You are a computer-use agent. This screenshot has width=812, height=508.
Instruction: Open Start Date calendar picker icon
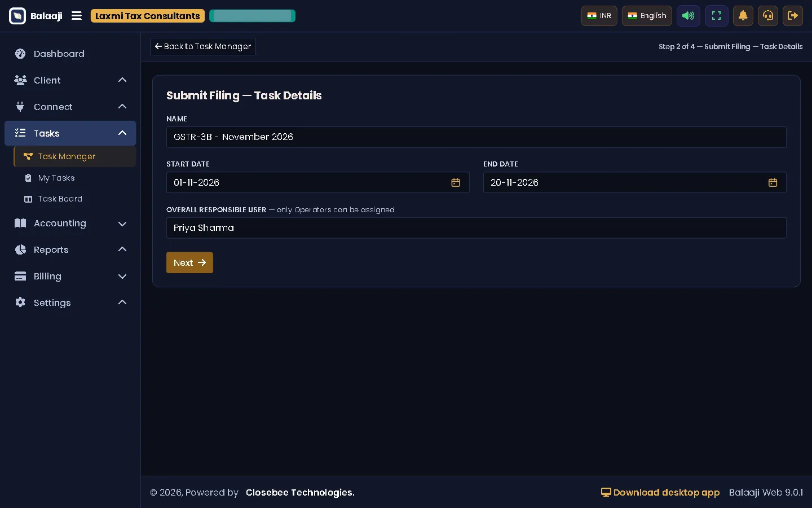point(456,182)
